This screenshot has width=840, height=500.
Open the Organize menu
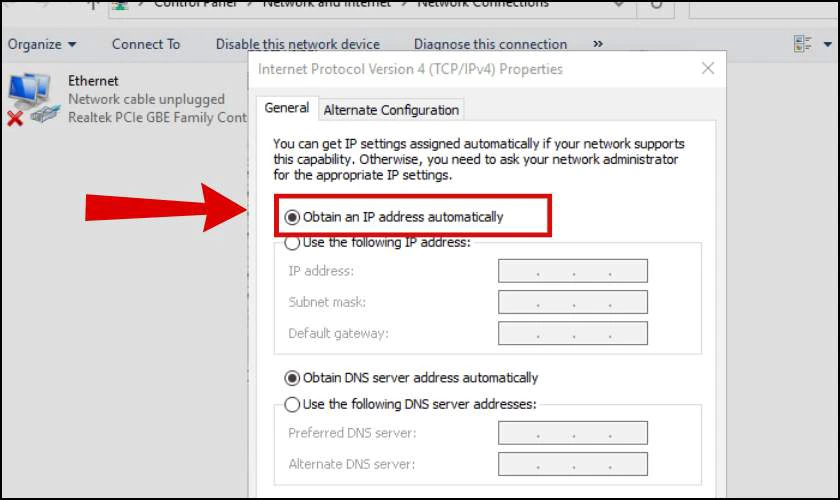[42, 44]
